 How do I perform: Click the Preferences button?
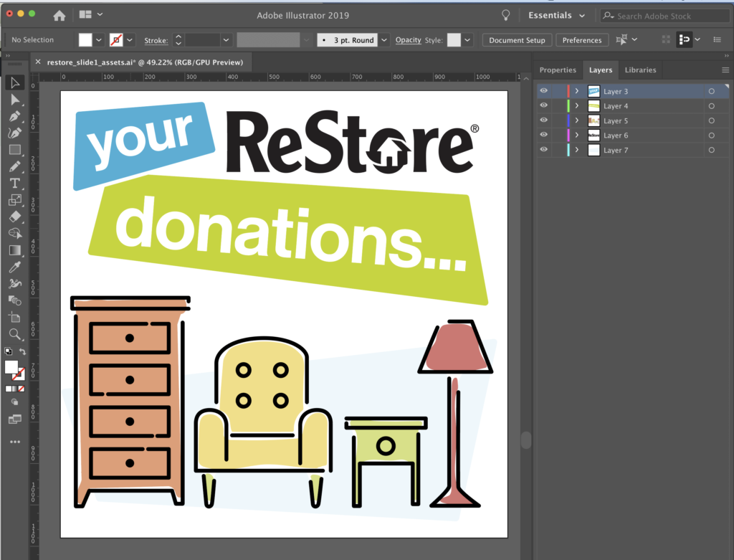click(582, 40)
